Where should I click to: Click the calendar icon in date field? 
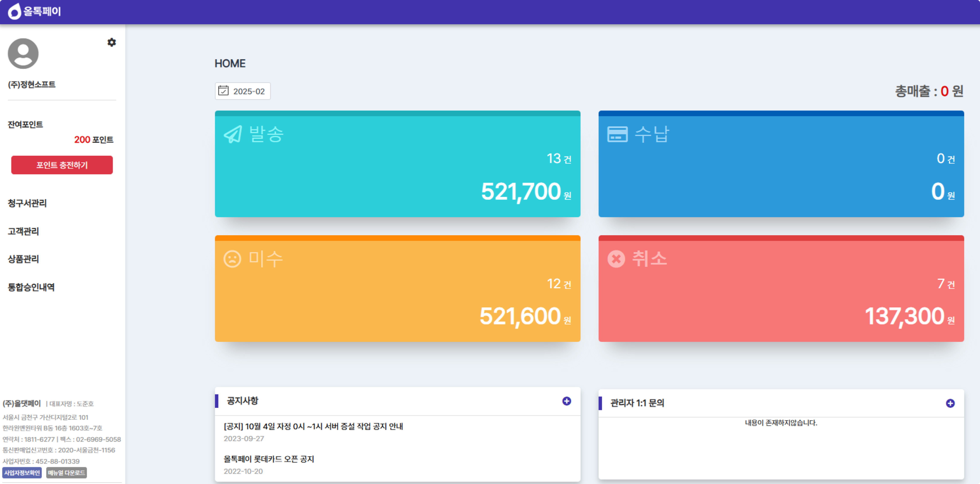(223, 91)
